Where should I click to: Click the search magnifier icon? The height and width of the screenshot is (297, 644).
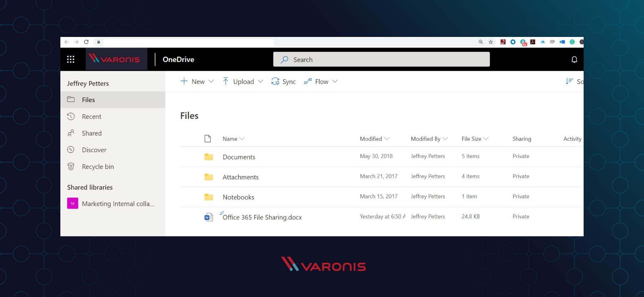pyautogui.click(x=284, y=59)
